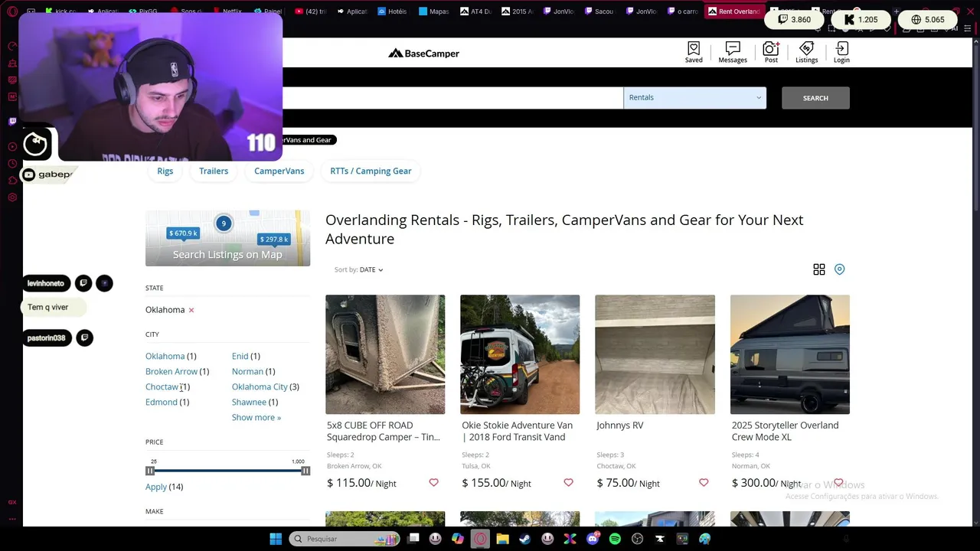Switch to grid view icon
Viewport: 980px width, 551px height.
click(819, 269)
